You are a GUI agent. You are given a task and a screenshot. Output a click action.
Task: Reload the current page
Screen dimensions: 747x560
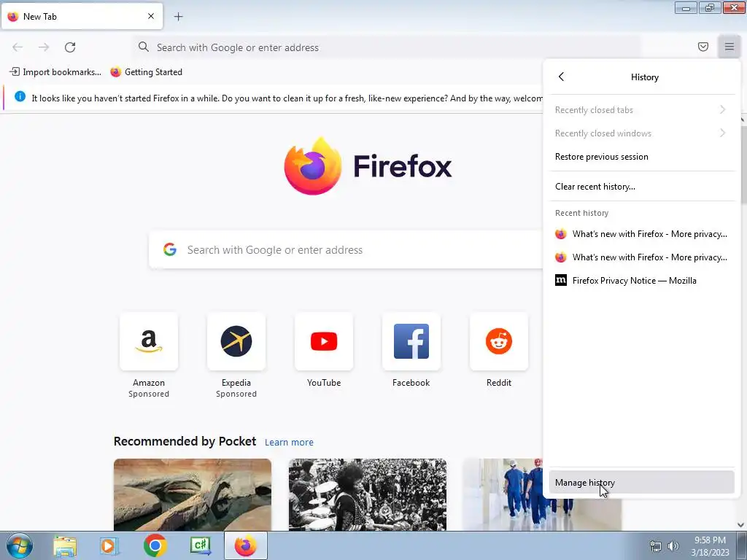(x=70, y=47)
